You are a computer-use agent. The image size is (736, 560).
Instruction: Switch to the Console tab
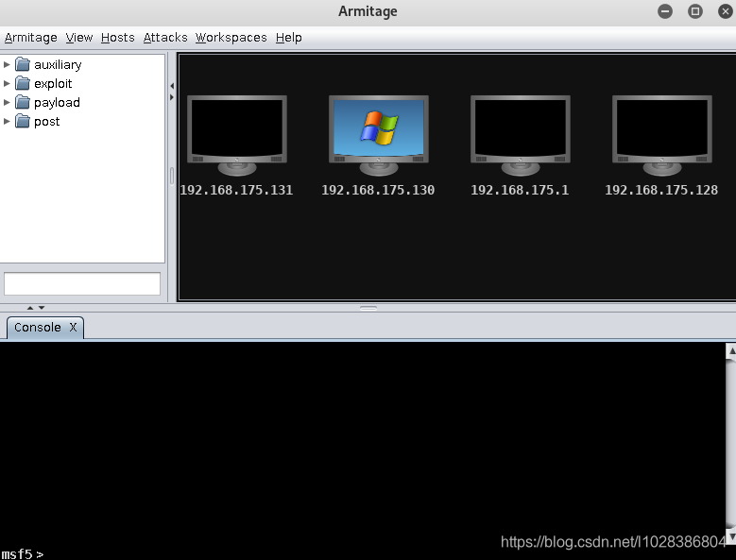pyautogui.click(x=38, y=328)
